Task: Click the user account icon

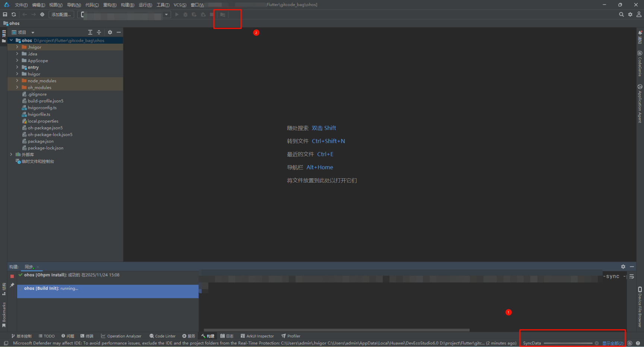Action: click(x=639, y=15)
